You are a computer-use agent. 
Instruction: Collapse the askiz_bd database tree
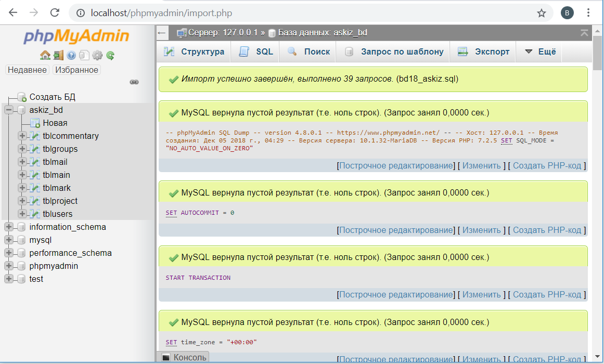[x=8, y=110]
